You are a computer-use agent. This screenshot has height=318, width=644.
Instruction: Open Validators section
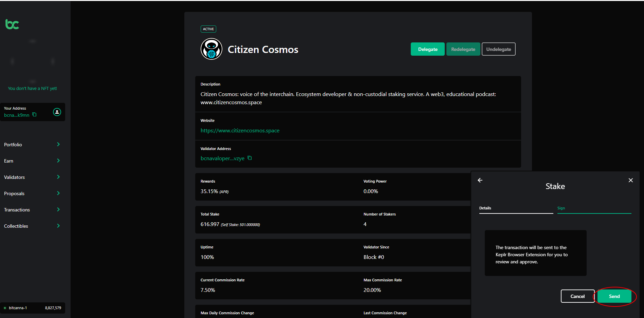(14, 177)
